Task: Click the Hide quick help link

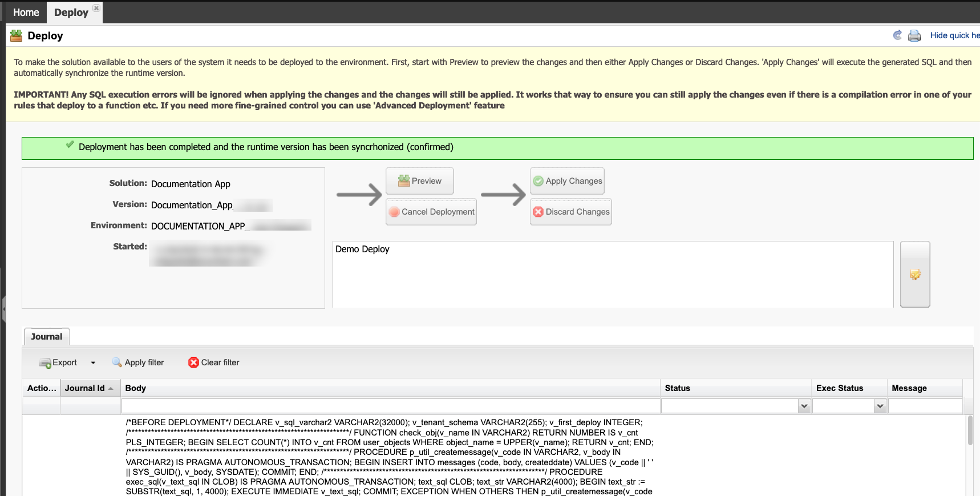Action: click(x=954, y=35)
